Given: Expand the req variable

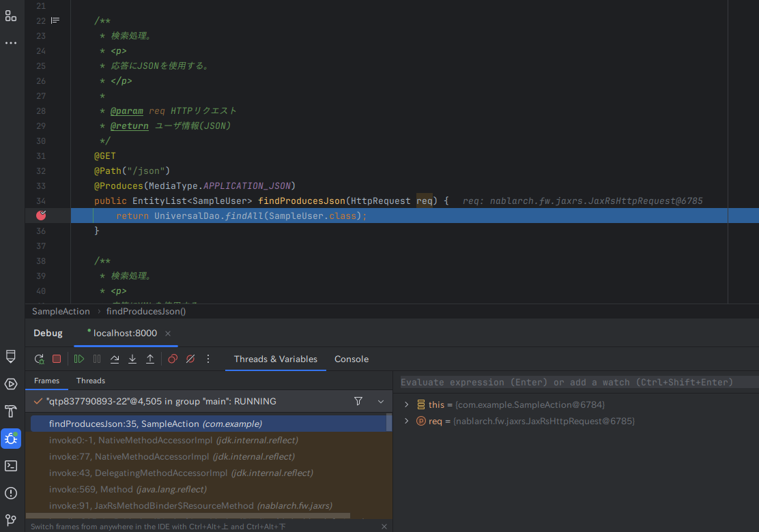Looking at the screenshot, I should tap(405, 421).
